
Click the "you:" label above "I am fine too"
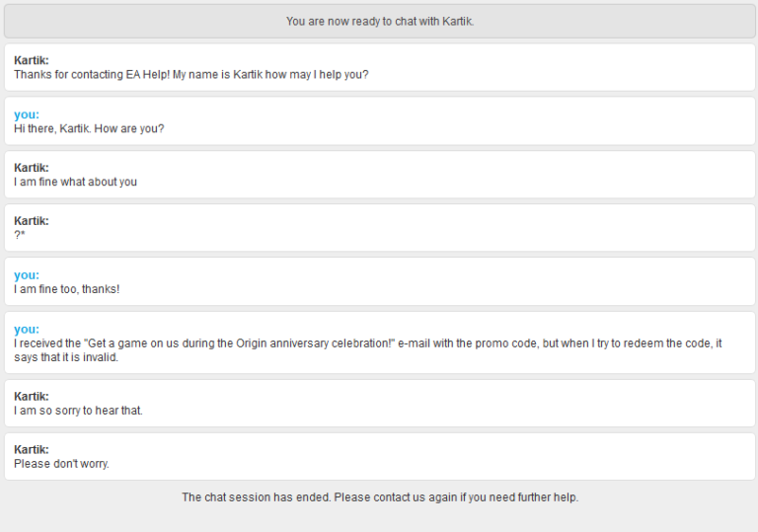(x=27, y=275)
